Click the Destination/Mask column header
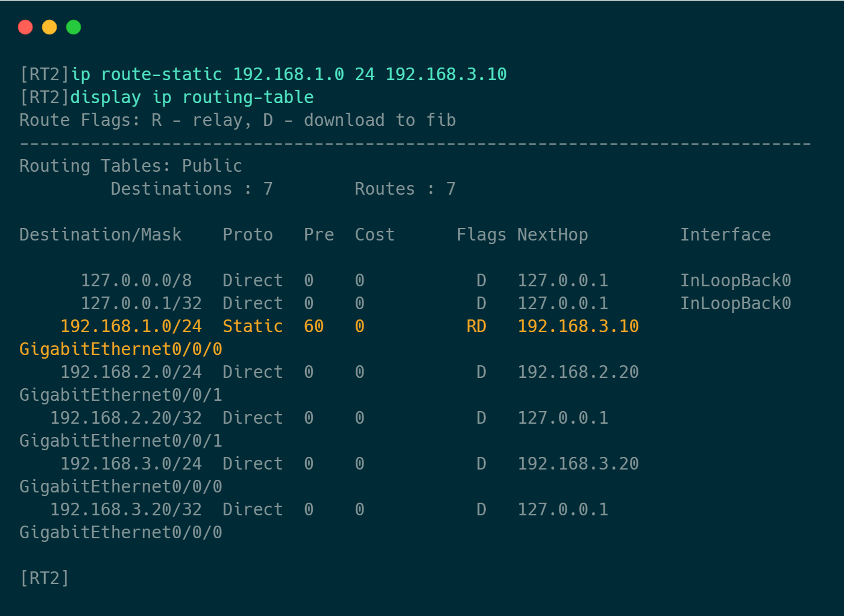The image size is (844, 616). pyautogui.click(x=100, y=234)
